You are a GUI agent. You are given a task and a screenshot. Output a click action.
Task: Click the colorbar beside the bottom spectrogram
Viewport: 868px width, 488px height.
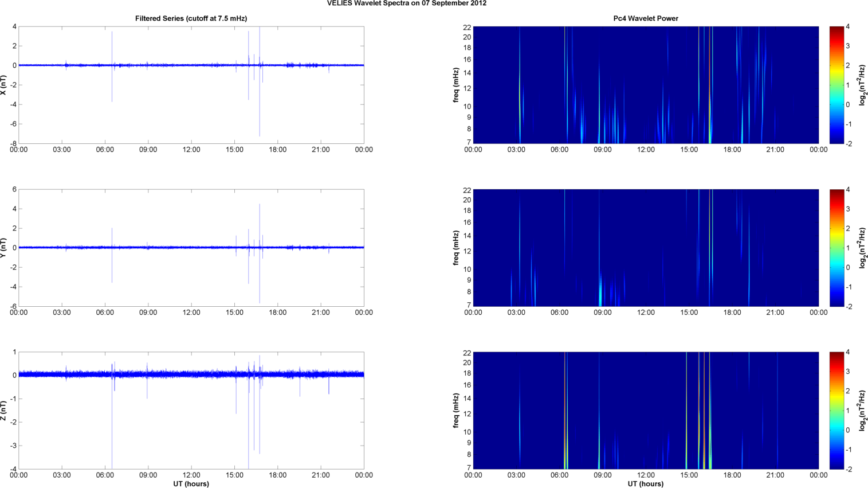(836, 411)
